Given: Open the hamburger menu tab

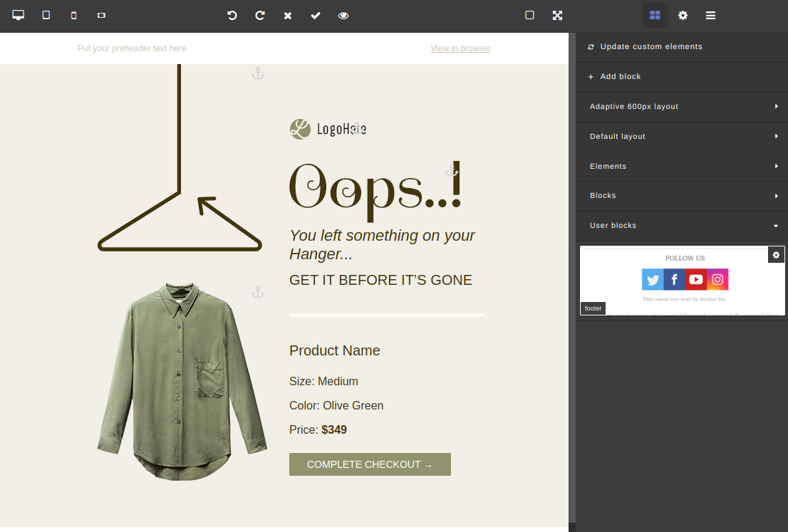Looking at the screenshot, I should [x=710, y=16].
